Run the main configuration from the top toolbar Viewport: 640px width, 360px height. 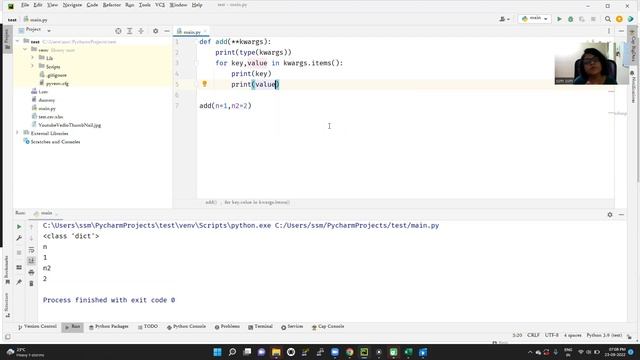(559, 19)
